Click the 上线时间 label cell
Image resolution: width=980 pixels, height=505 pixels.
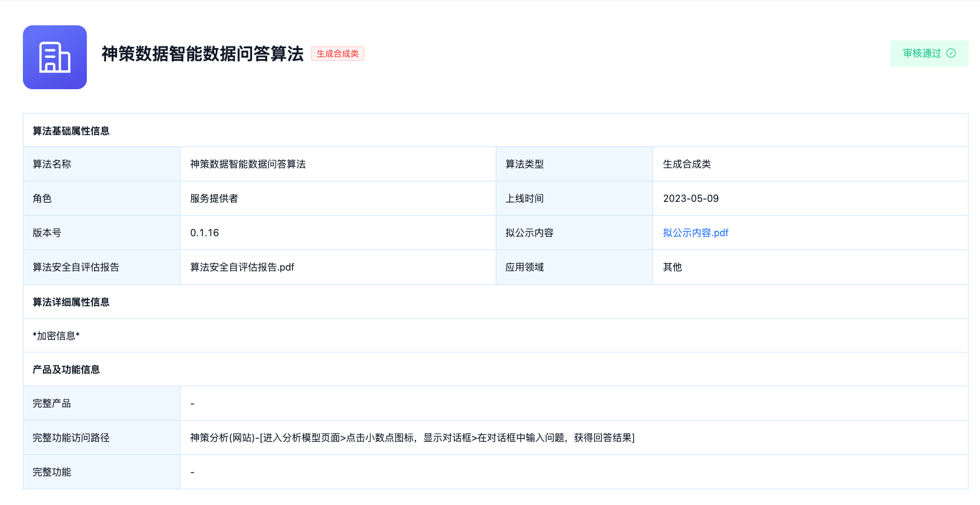point(574,198)
